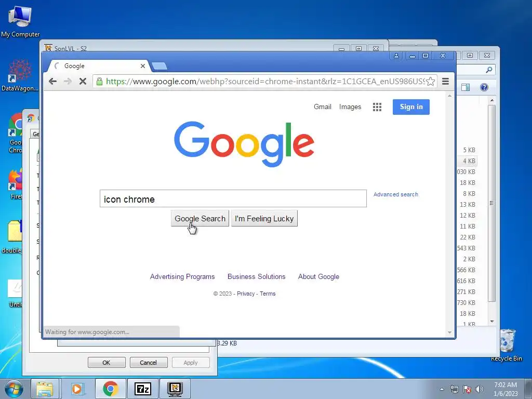The width and height of the screenshot is (532, 399).
Task: Open 7-Zip from the taskbar
Action: (x=143, y=389)
